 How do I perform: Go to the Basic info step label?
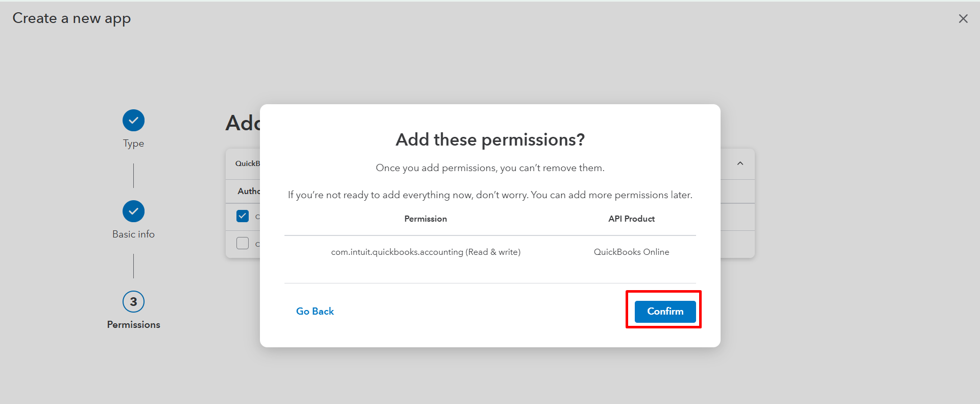[x=133, y=234]
